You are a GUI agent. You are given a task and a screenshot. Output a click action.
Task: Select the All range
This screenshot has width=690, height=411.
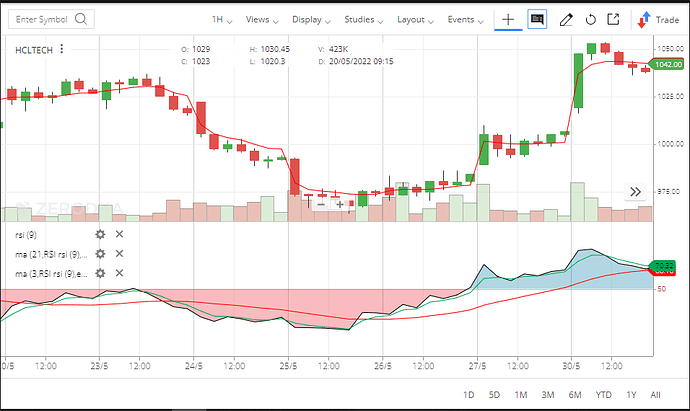tap(655, 395)
